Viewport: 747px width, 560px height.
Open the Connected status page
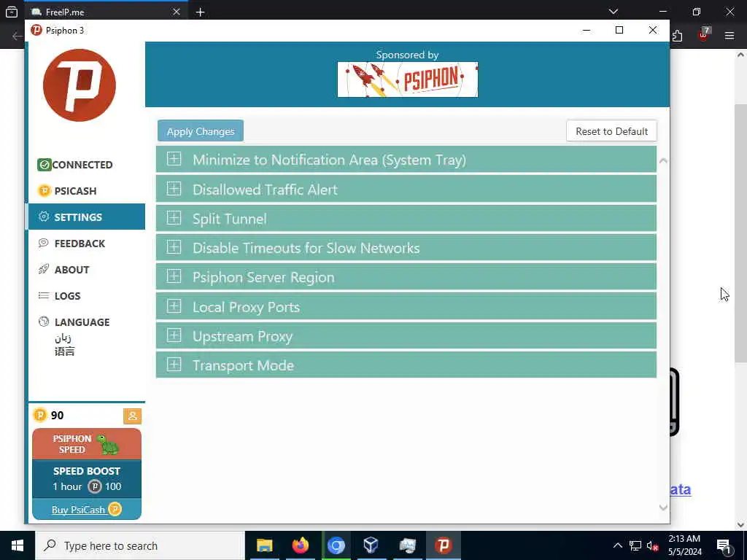point(75,165)
